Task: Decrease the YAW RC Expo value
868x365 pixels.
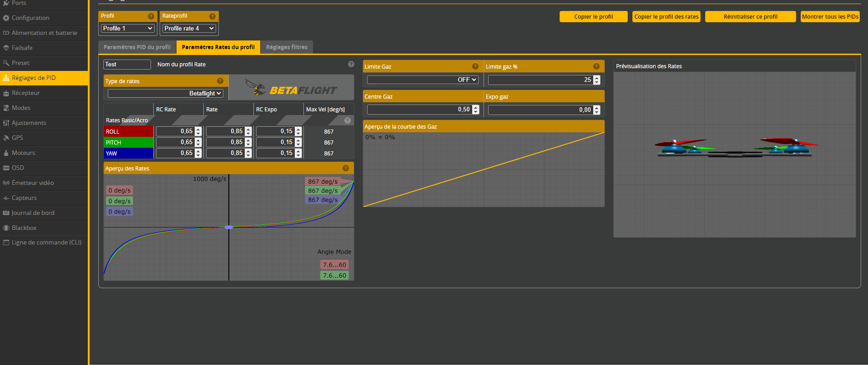Action: point(298,155)
